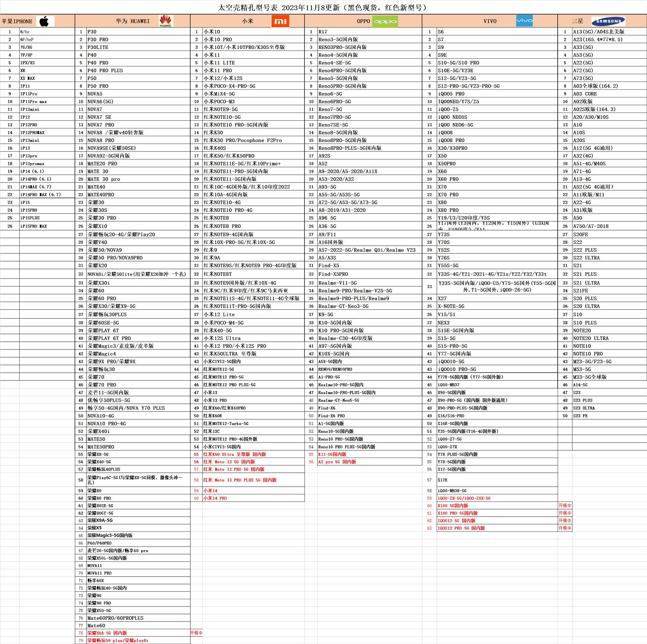Select cell 荣耀80GT-5G
This screenshot has height=644, width=647.
pyautogui.click(x=138, y=513)
